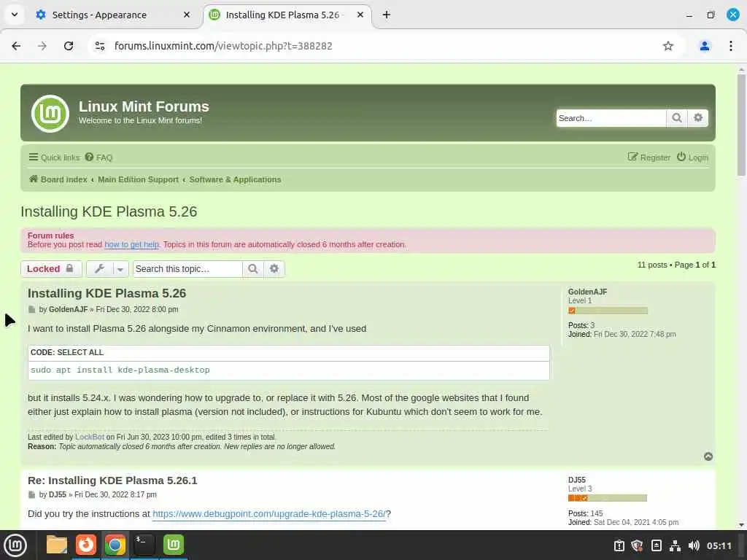
Task: Reload the forum page
Action: 69,46
